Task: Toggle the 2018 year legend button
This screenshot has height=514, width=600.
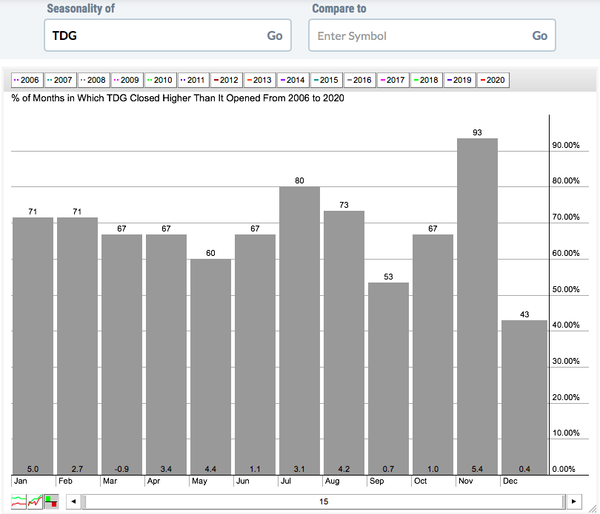Action: coord(430,79)
